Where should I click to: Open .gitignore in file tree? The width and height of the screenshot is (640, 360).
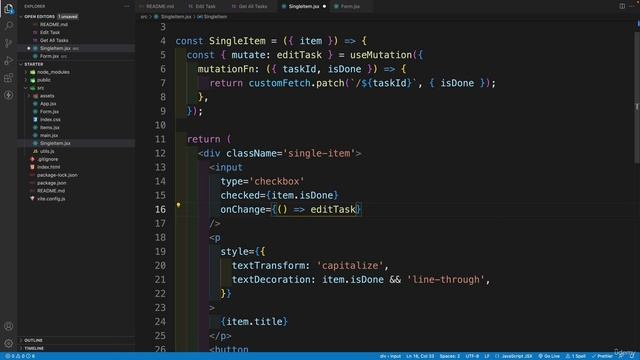click(48, 159)
